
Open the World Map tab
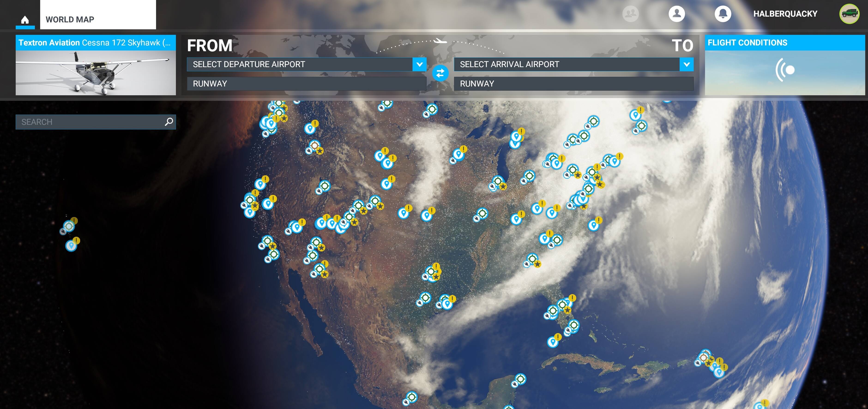pyautogui.click(x=98, y=15)
